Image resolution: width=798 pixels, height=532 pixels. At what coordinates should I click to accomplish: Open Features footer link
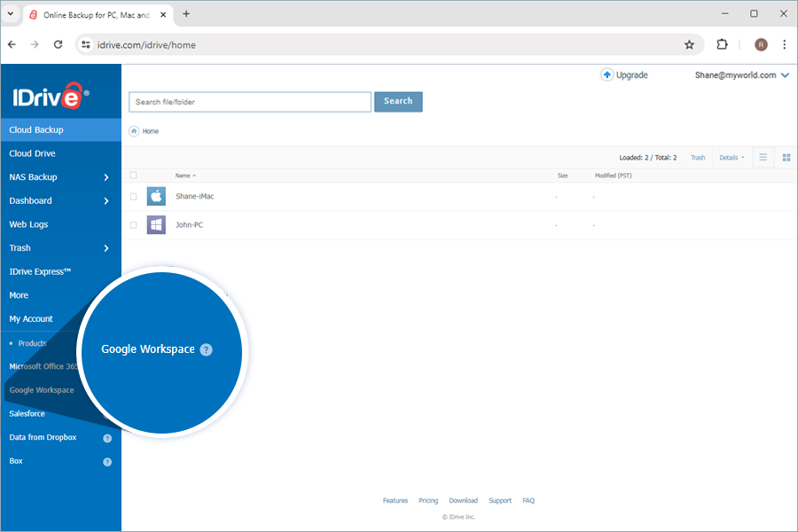click(x=395, y=501)
